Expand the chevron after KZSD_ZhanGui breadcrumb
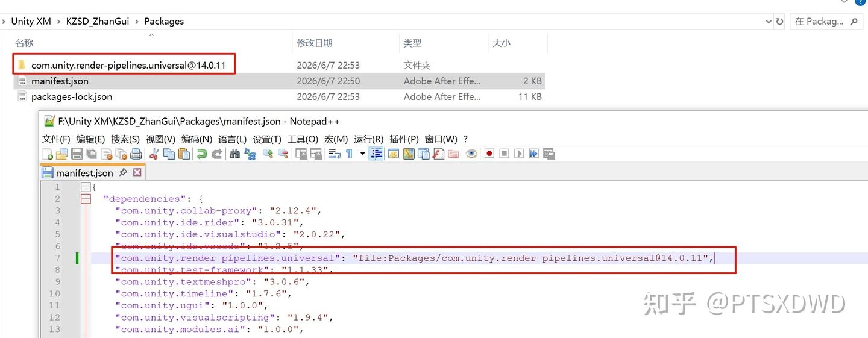The height and width of the screenshot is (338, 868). pos(137,21)
